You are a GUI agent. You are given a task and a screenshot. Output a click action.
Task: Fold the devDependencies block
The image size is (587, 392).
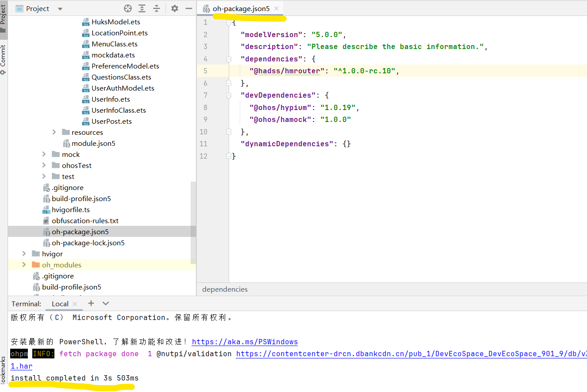[x=228, y=95]
